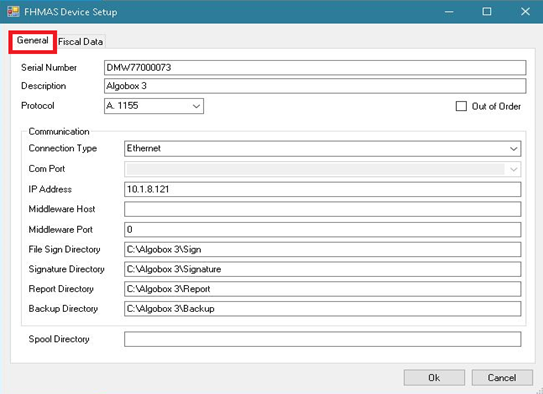
Task: Click the File Sign Directory field
Action: click(x=322, y=249)
